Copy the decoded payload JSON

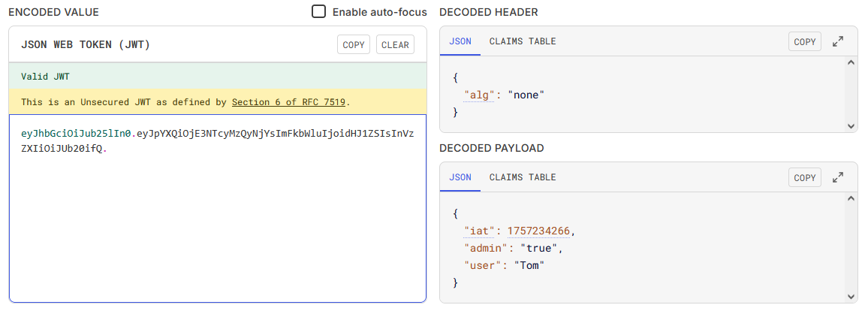(804, 178)
